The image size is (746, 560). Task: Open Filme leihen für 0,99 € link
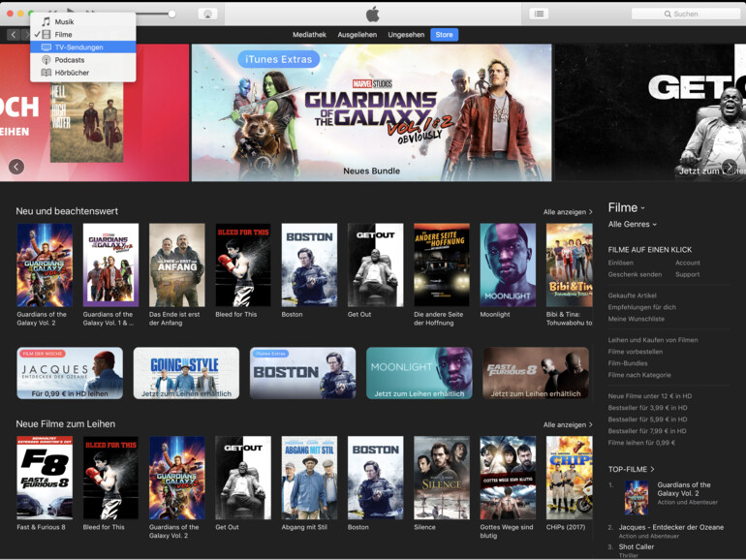[641, 443]
